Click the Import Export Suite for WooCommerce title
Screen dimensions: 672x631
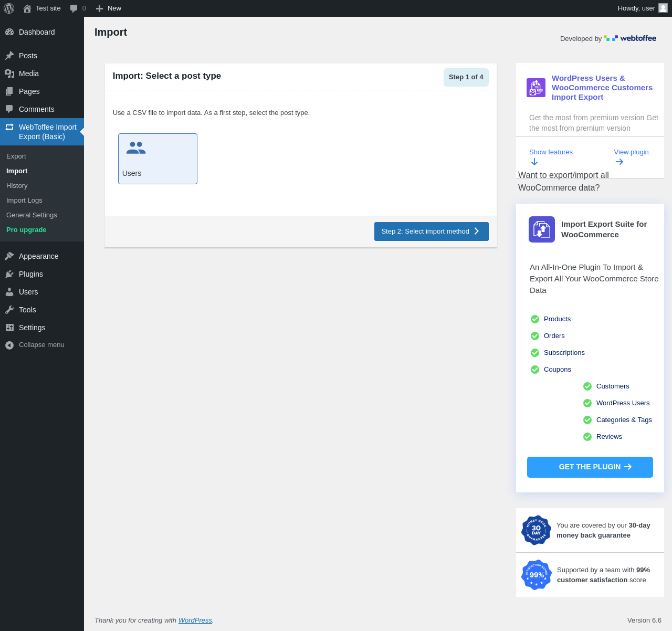tap(604, 229)
